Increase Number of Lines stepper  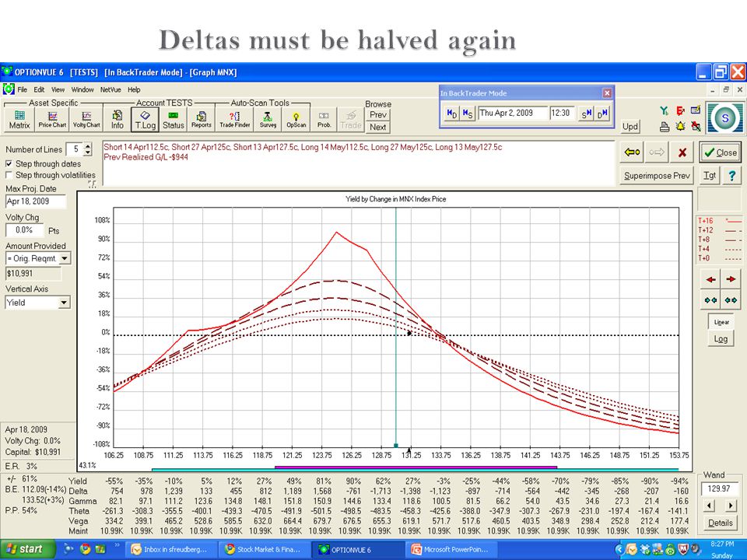[x=88, y=146]
